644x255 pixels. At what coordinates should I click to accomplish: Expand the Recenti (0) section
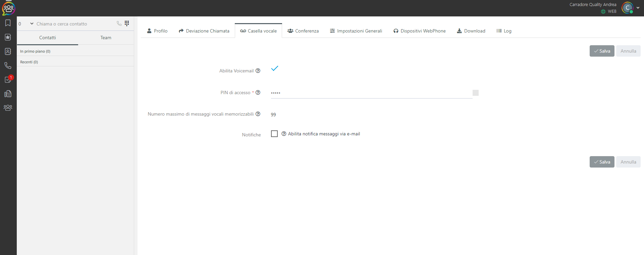75,62
